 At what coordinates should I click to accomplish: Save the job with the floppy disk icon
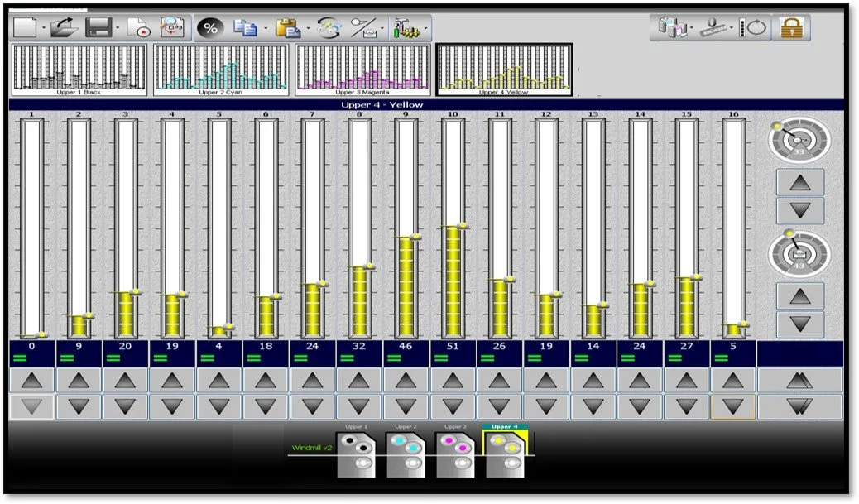pyautogui.click(x=98, y=27)
